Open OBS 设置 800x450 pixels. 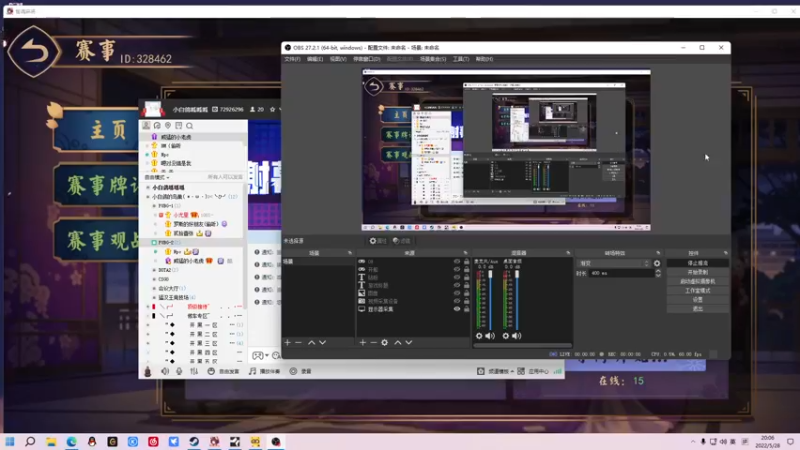tap(697, 300)
